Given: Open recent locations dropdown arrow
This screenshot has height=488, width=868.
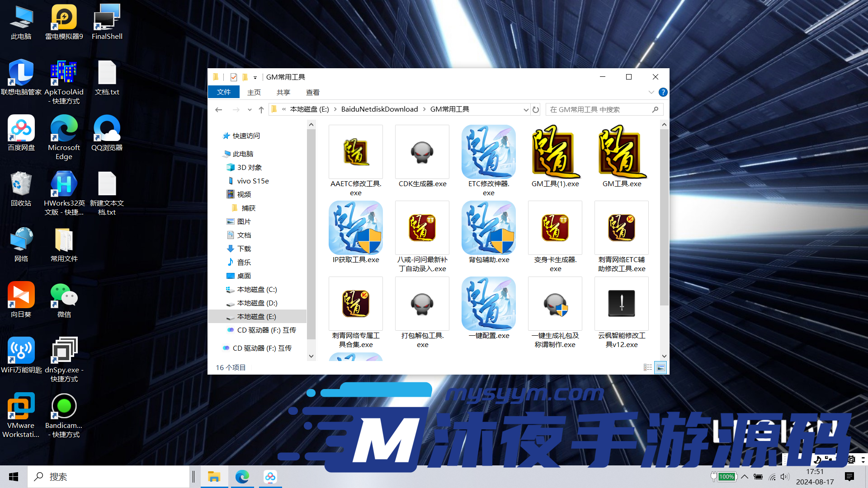Looking at the screenshot, I should tap(250, 110).
